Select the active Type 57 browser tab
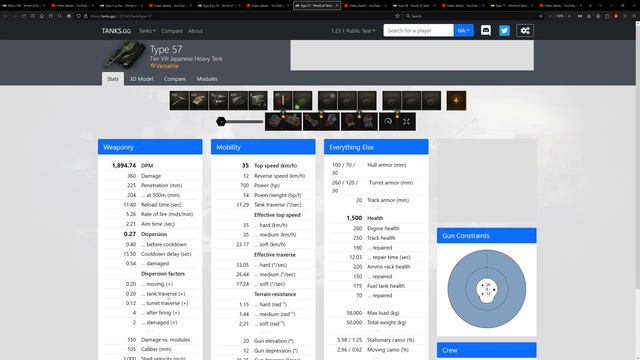640x360 pixels. click(x=317, y=6)
